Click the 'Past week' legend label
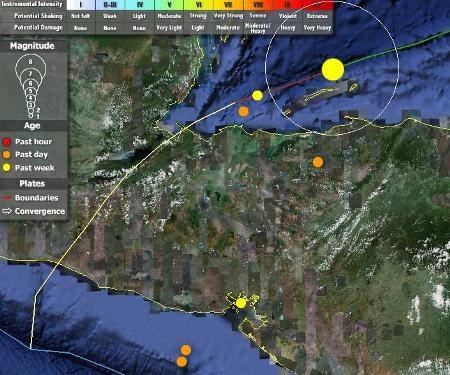The height and width of the screenshot is (375, 450). tap(35, 168)
